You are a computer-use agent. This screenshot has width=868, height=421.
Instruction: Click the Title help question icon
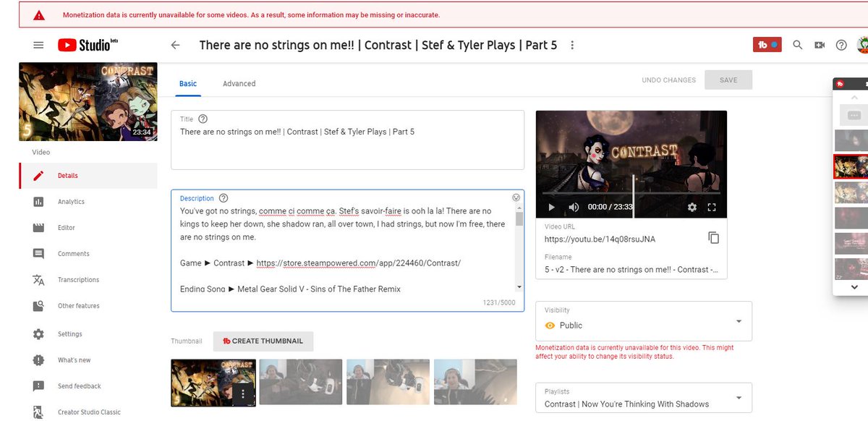tap(203, 119)
